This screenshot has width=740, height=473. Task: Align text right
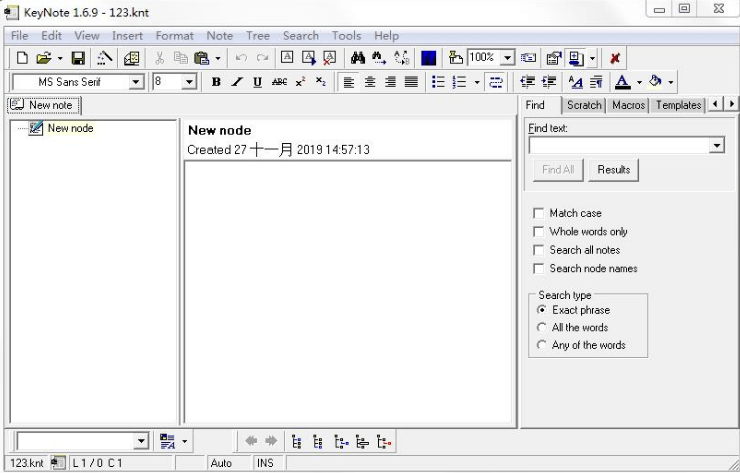click(390, 82)
